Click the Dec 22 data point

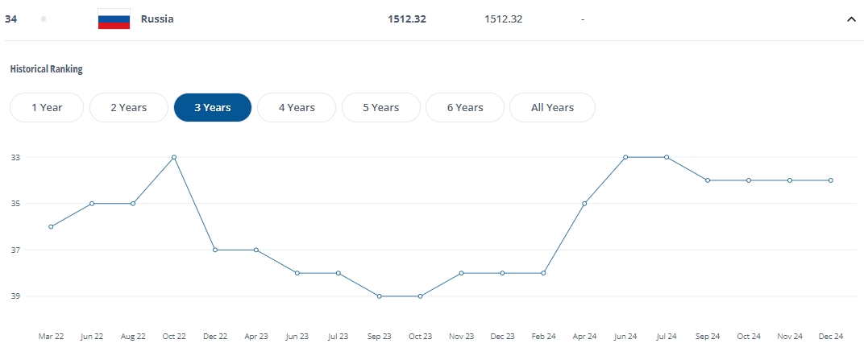[215, 250]
